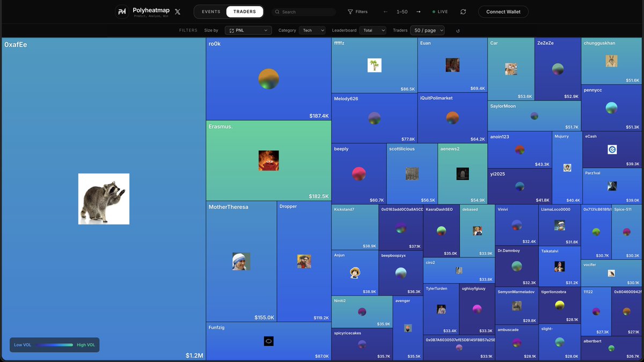This screenshot has width=644, height=362.
Task: Click albertbert trader label
Action: tap(593, 341)
